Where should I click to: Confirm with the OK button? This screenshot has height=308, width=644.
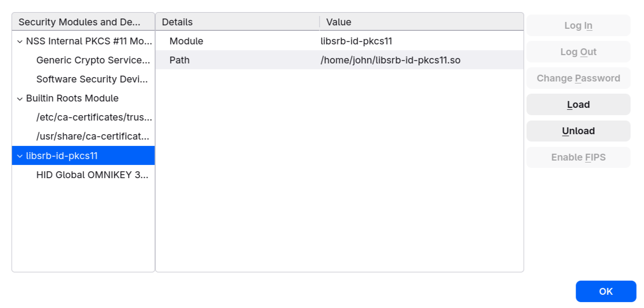tap(606, 291)
